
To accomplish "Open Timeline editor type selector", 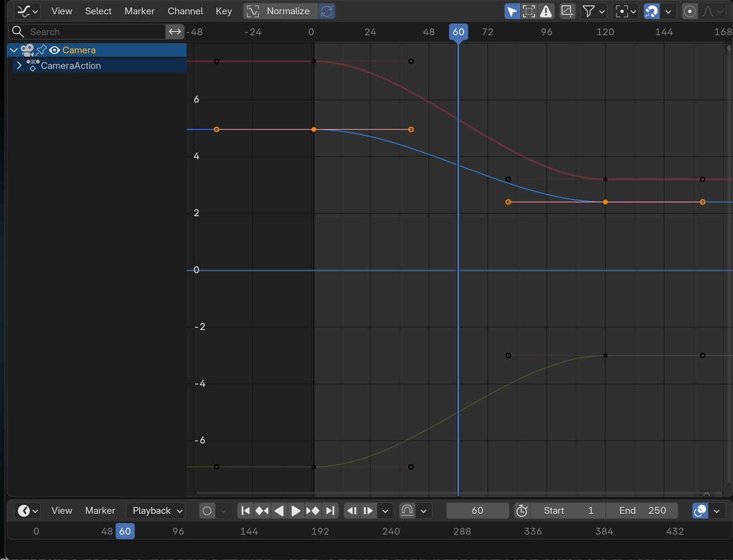I will coord(27,511).
